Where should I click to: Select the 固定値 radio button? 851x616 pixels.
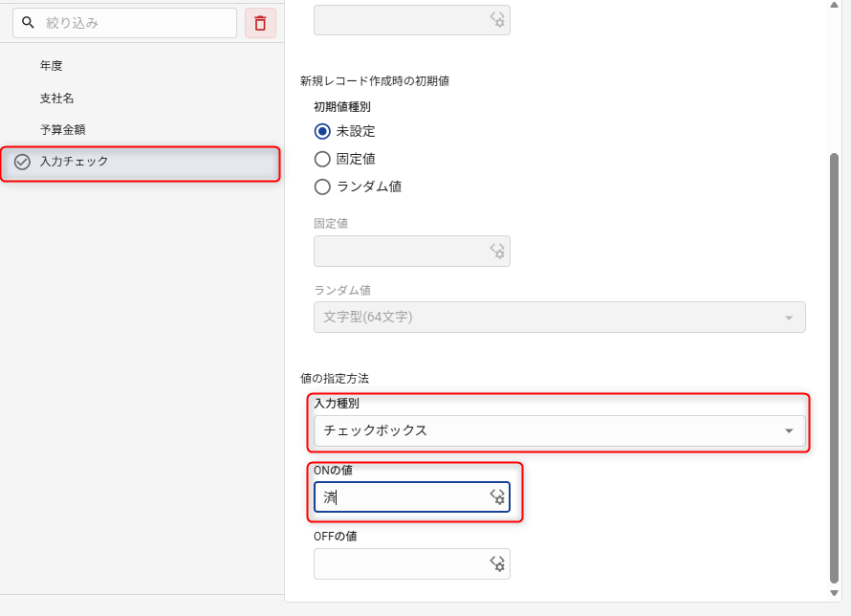point(322,159)
